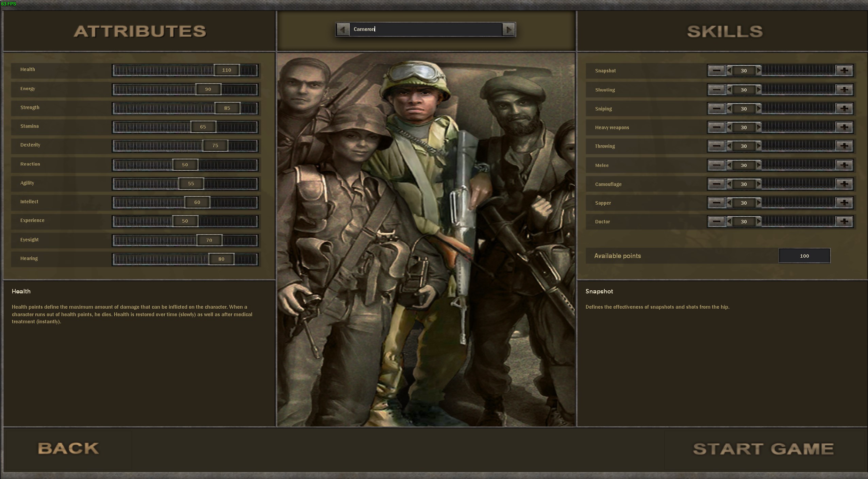This screenshot has width=868, height=479.
Task: Increase Sniping skill with its plus button
Action: click(844, 109)
